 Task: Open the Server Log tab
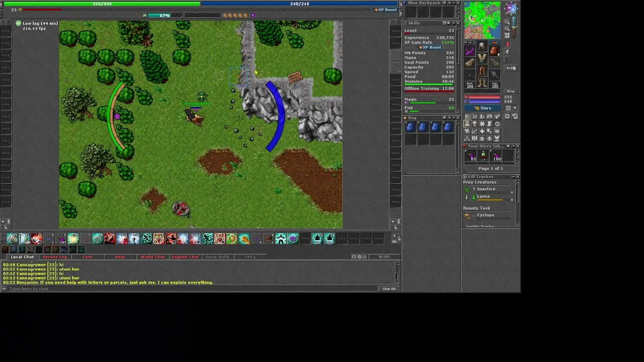click(x=54, y=257)
